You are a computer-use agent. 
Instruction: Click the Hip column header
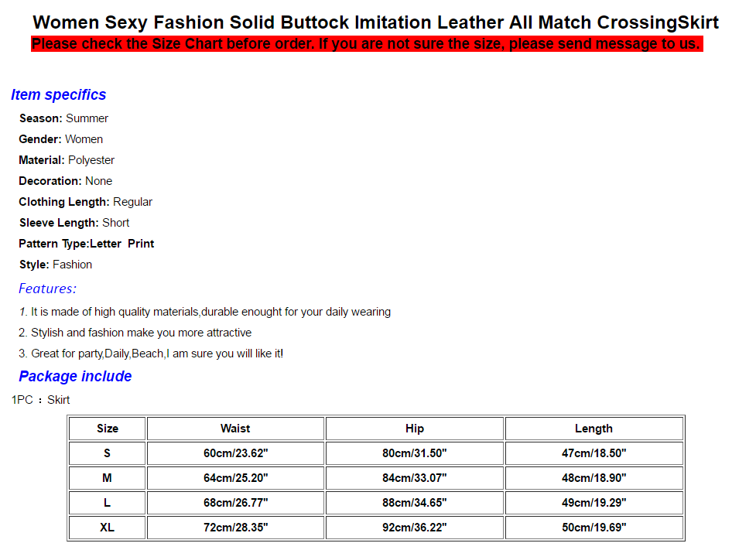[415, 429]
